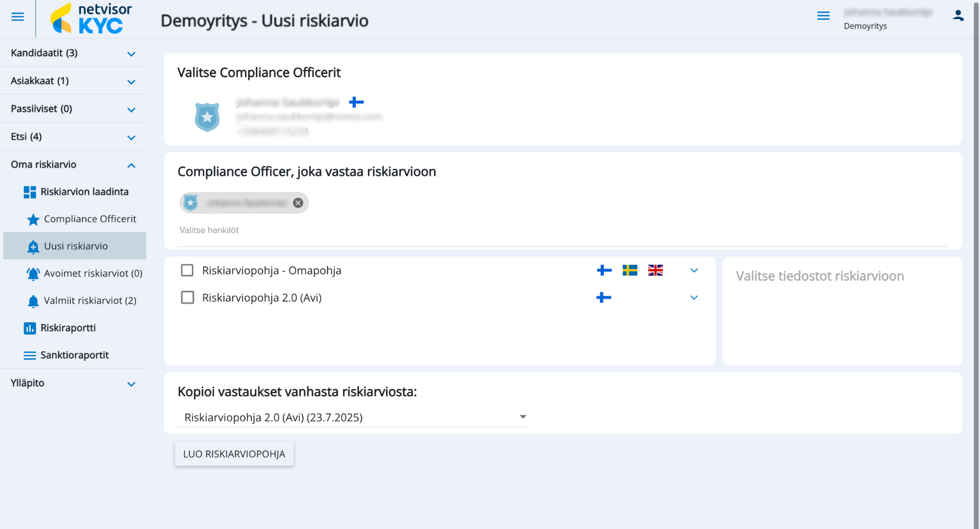
Task: Check the Riskiarviopohja 2.0 (Avi) checkbox
Action: tap(187, 298)
